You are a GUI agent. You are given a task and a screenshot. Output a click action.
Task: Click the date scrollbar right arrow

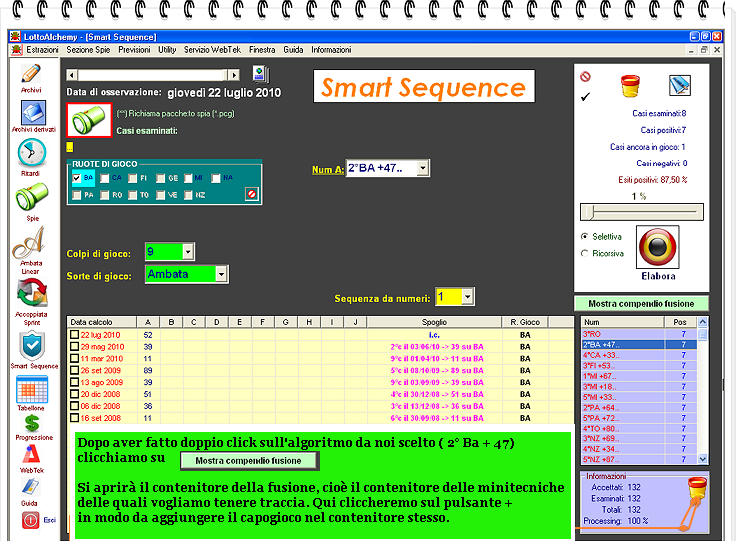tap(234, 75)
